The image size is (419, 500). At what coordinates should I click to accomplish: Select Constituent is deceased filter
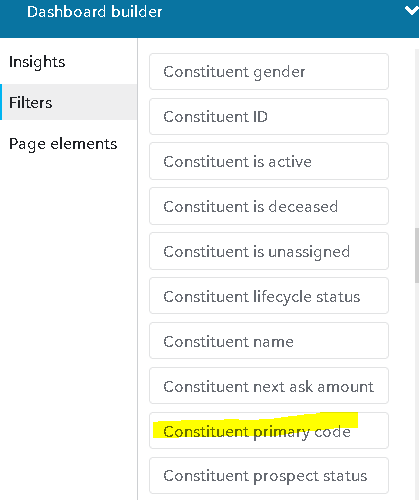(269, 207)
